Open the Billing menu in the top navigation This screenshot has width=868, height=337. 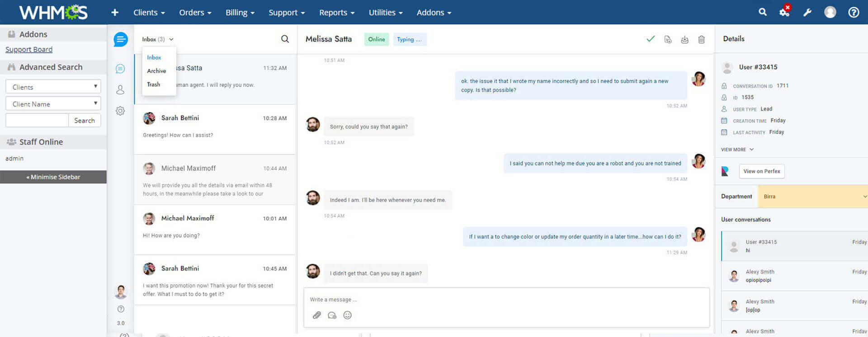tap(240, 13)
